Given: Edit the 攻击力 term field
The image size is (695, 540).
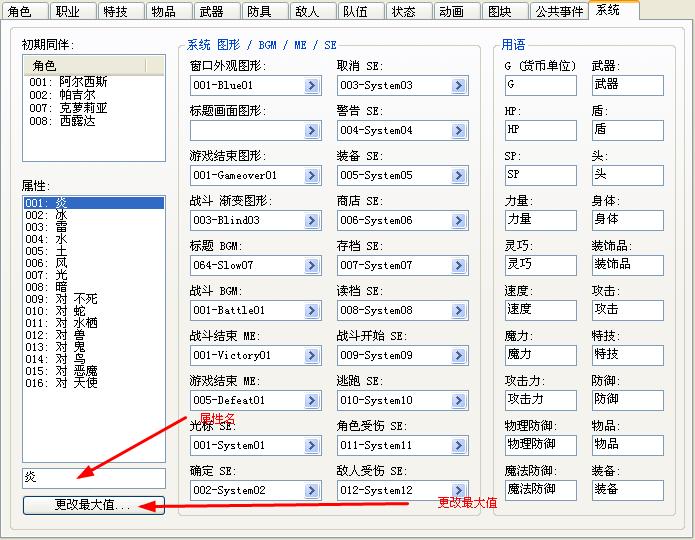Looking at the screenshot, I should (541, 400).
